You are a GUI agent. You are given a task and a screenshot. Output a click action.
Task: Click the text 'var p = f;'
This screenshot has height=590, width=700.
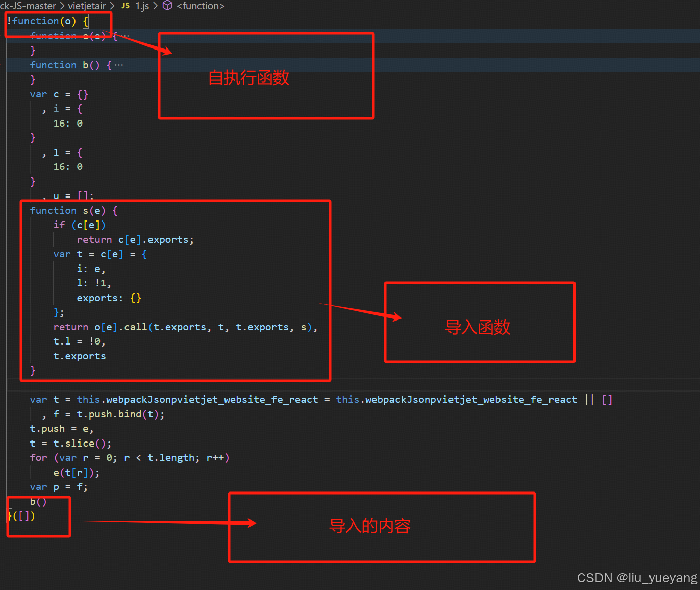pyautogui.click(x=59, y=486)
